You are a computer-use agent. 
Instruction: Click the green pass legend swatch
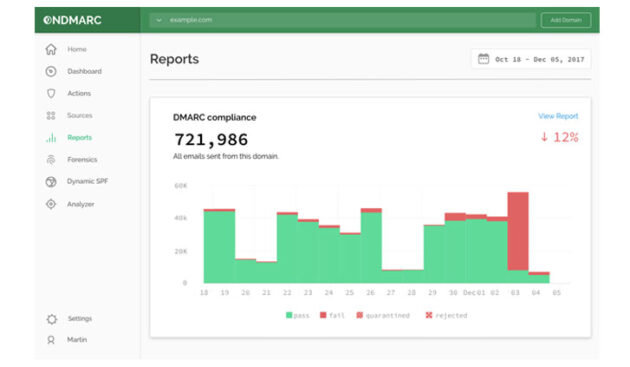pos(289,315)
